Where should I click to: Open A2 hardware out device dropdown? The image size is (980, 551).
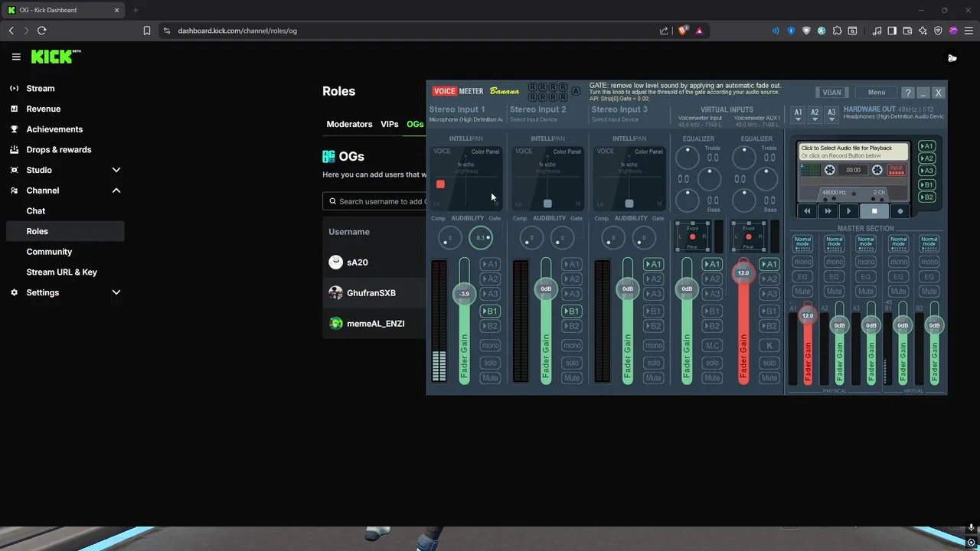tap(815, 115)
